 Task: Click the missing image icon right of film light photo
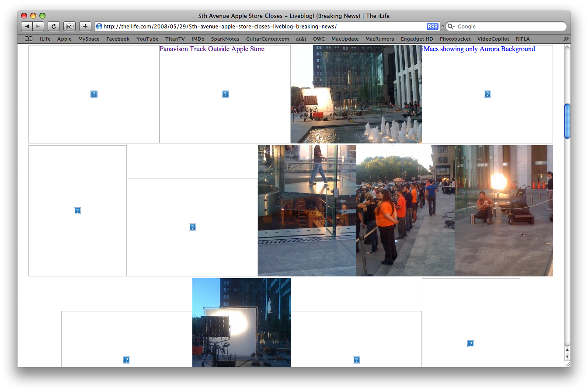[x=356, y=360]
